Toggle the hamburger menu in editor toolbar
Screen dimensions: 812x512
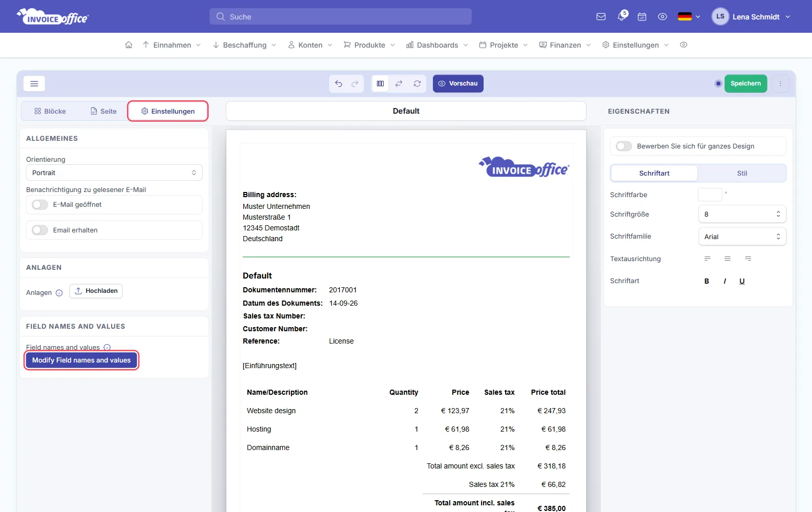(x=34, y=83)
